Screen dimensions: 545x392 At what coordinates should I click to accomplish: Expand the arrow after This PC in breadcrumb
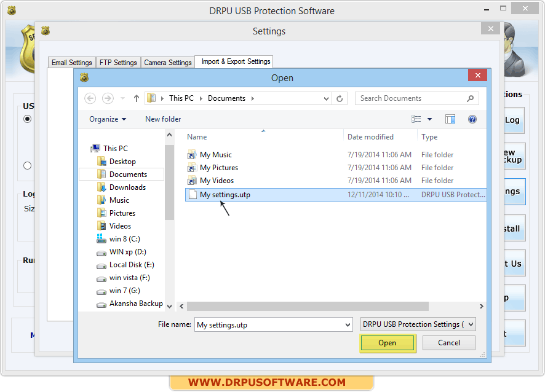tap(201, 98)
